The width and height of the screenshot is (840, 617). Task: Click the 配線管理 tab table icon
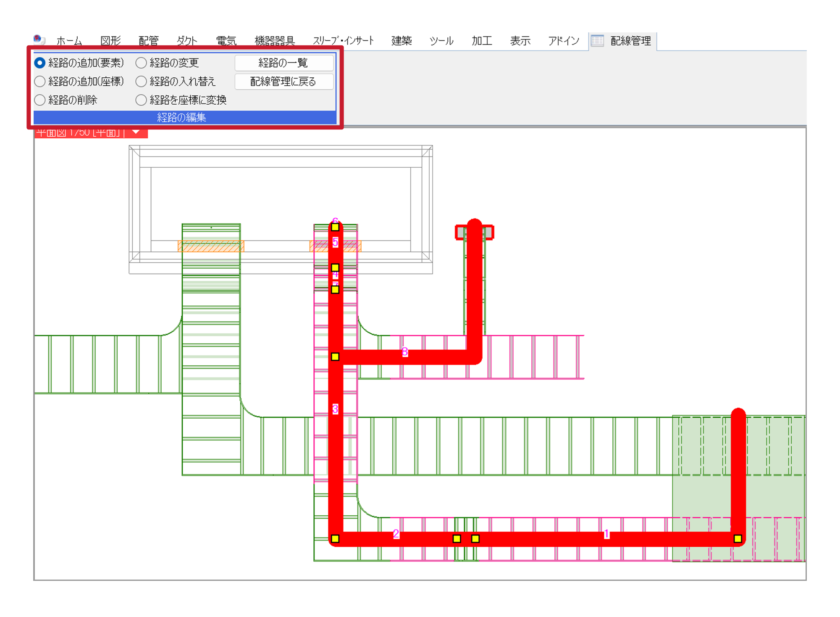[597, 41]
